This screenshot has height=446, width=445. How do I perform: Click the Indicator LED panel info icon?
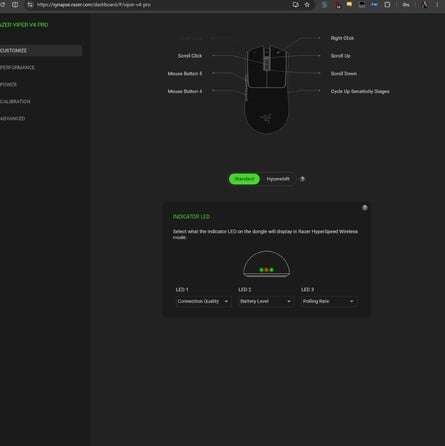point(365,208)
